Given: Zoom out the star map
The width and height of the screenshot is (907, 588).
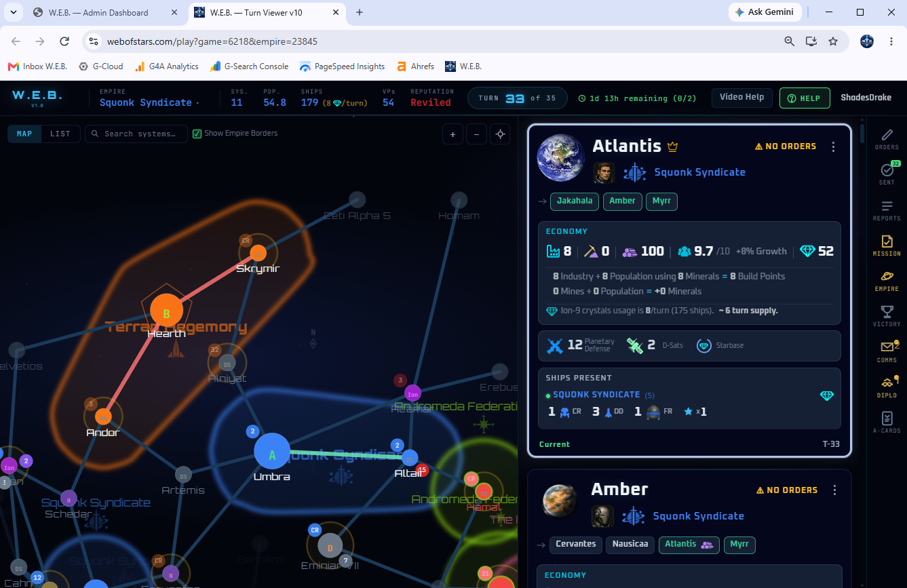Looking at the screenshot, I should coord(476,134).
